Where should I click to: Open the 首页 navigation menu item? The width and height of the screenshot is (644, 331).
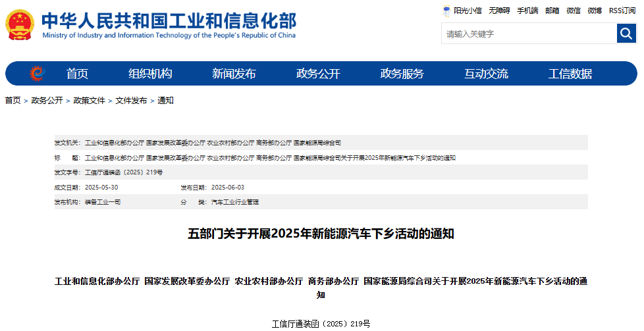(77, 74)
